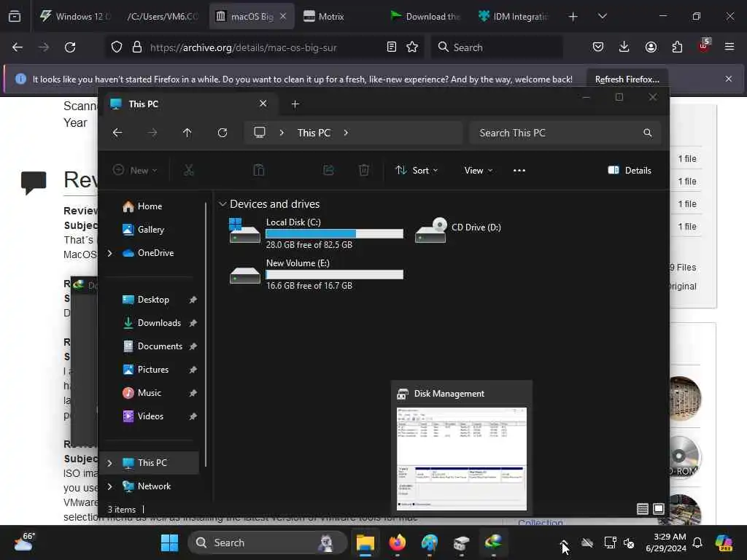Add a new File Explorer tab
Image resolution: width=747 pixels, height=560 pixels.
click(x=295, y=104)
